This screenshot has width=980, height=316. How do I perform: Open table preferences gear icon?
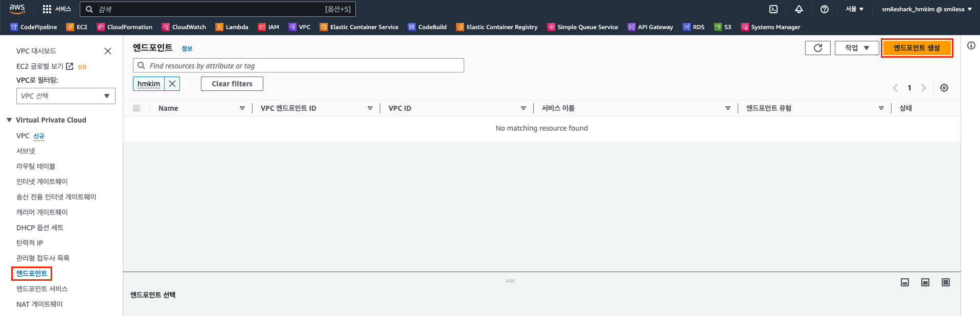point(944,88)
